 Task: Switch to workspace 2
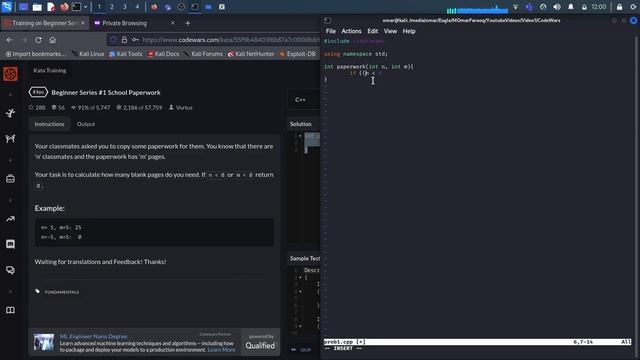point(112,7)
